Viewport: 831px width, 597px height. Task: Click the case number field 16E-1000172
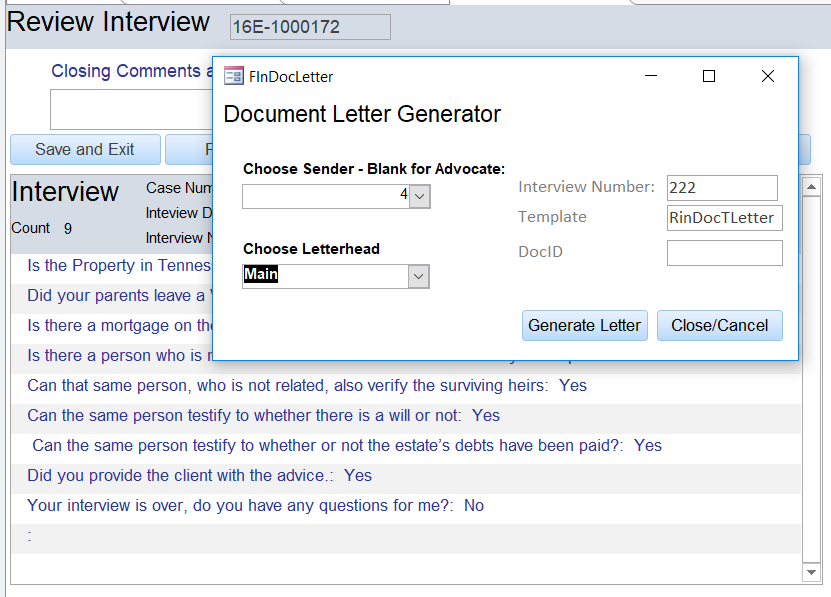pos(309,27)
